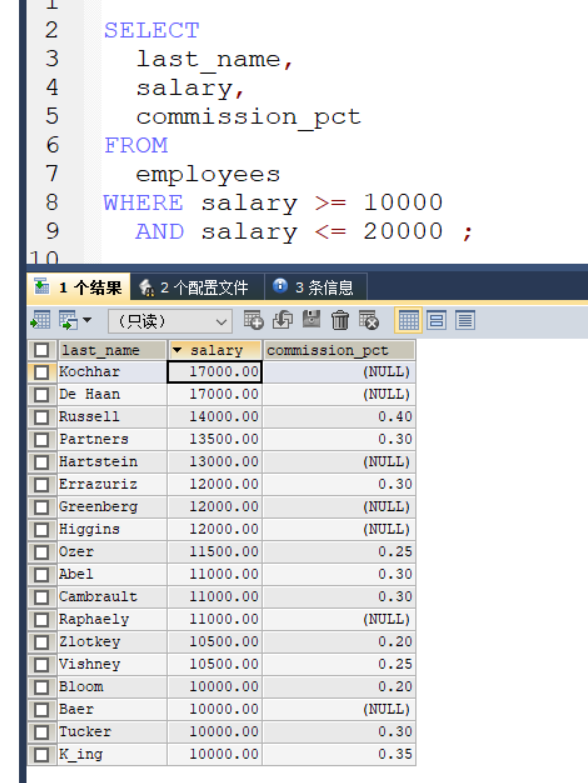Click the save changes floppy icon

click(x=311, y=319)
